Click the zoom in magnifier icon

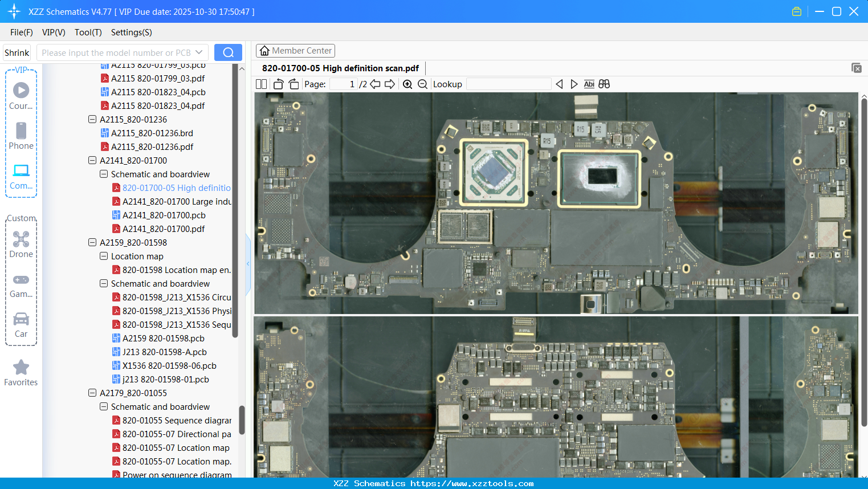pos(407,84)
